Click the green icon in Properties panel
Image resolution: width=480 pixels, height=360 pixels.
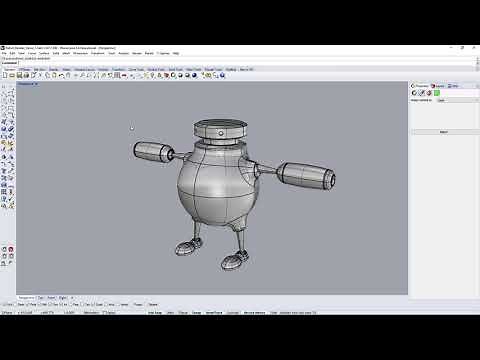[x=437, y=93]
